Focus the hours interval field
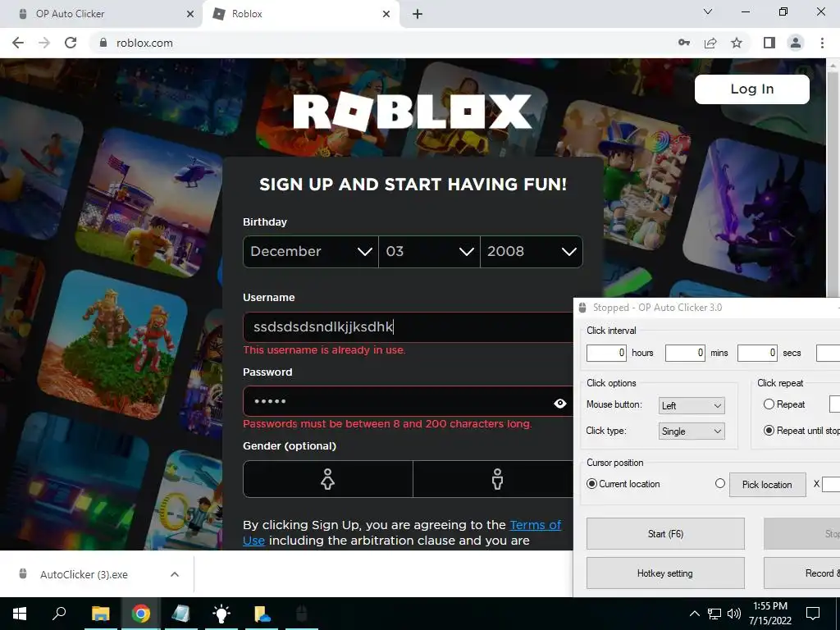 tap(606, 353)
